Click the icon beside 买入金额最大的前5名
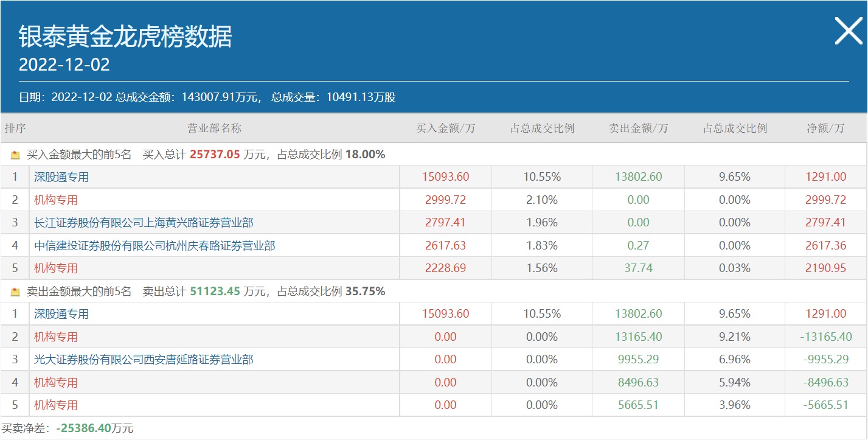Image resolution: width=868 pixels, height=440 pixels. (16, 155)
